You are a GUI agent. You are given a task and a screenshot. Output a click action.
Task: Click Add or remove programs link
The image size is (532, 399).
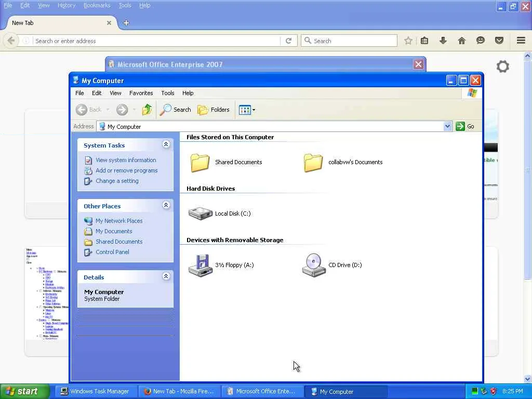127,170
